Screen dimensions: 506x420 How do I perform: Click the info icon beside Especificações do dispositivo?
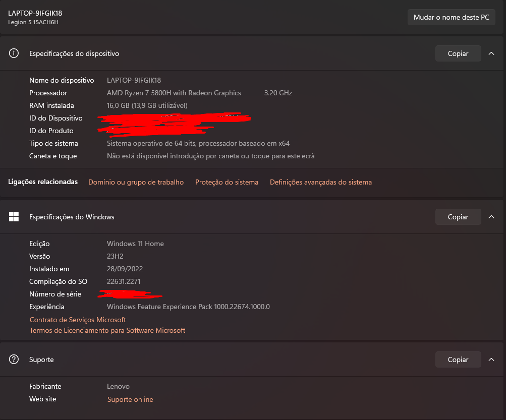pyautogui.click(x=14, y=53)
